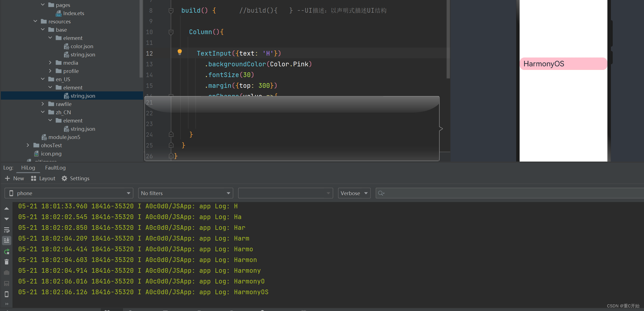Viewport: 644px width, 311px height.
Task: Clear log with trash icon
Action: 7,262
